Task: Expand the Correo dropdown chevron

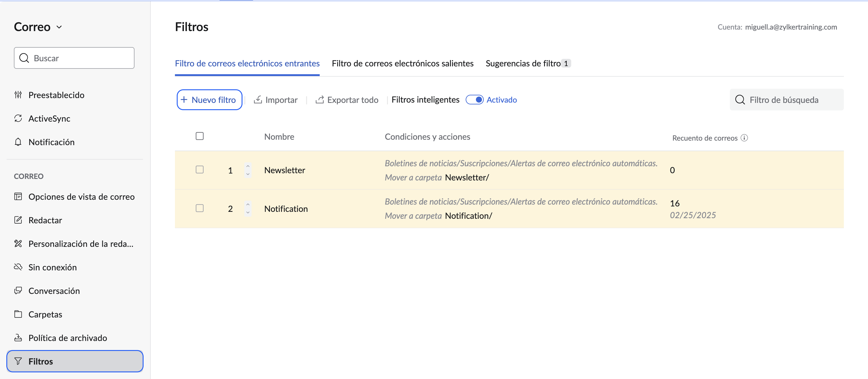Action: coord(59,27)
